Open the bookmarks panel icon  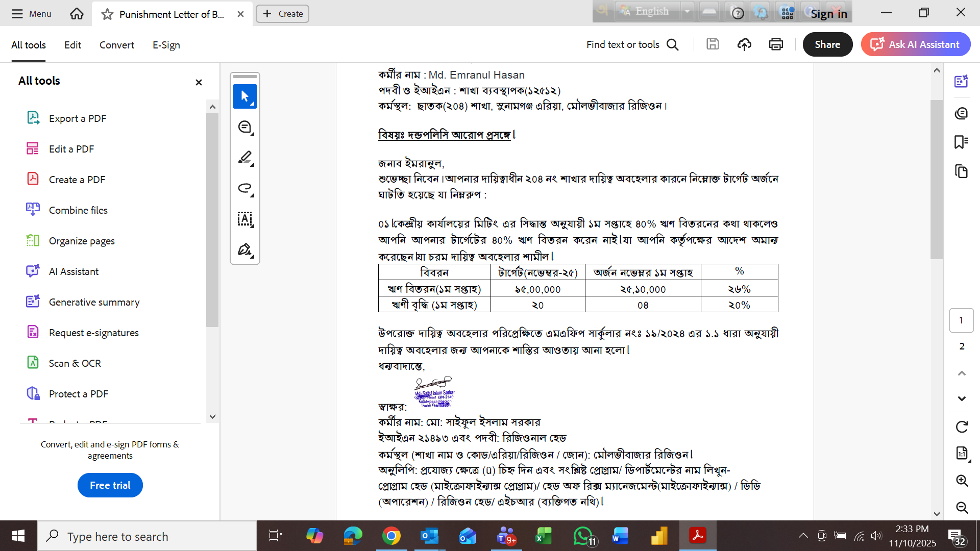pos(961,142)
